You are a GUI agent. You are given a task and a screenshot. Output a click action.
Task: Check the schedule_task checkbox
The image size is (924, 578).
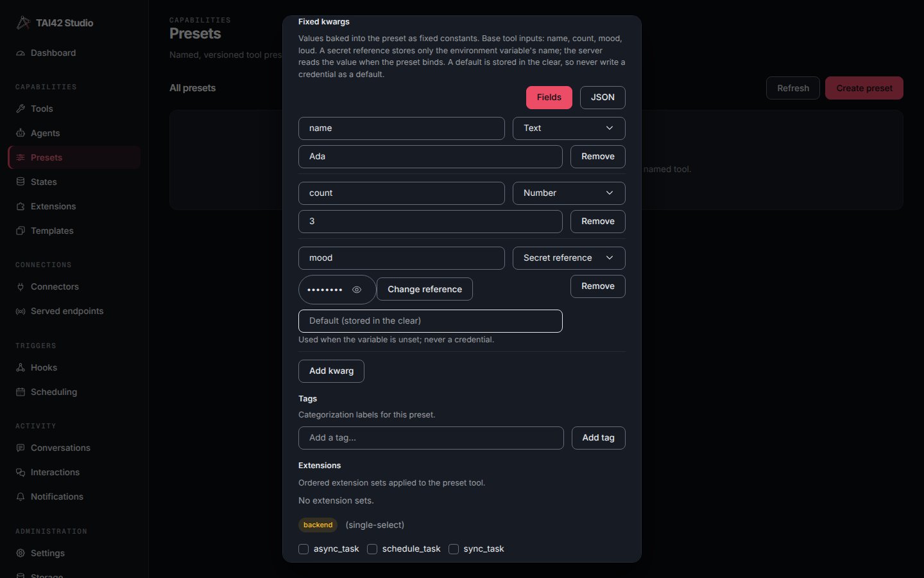click(372, 549)
